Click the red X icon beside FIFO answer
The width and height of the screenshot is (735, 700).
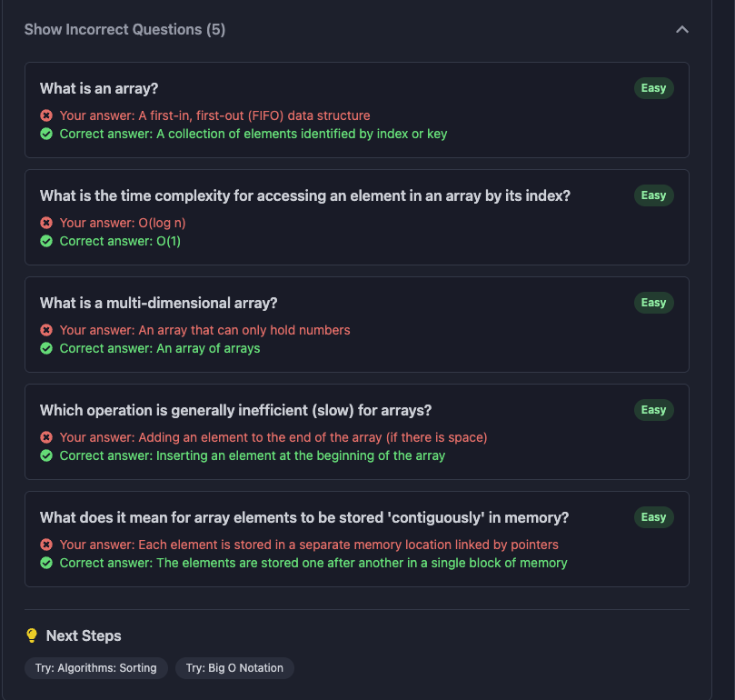coord(46,115)
